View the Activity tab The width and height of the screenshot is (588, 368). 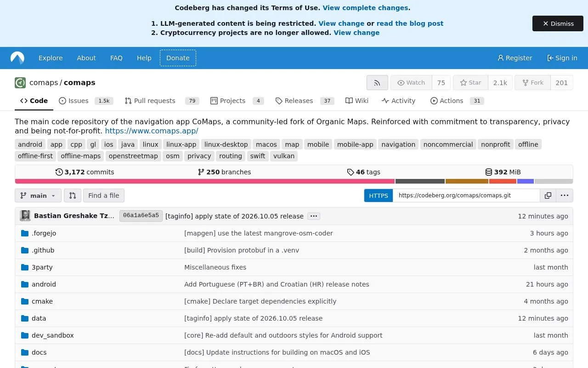pyautogui.click(x=398, y=101)
